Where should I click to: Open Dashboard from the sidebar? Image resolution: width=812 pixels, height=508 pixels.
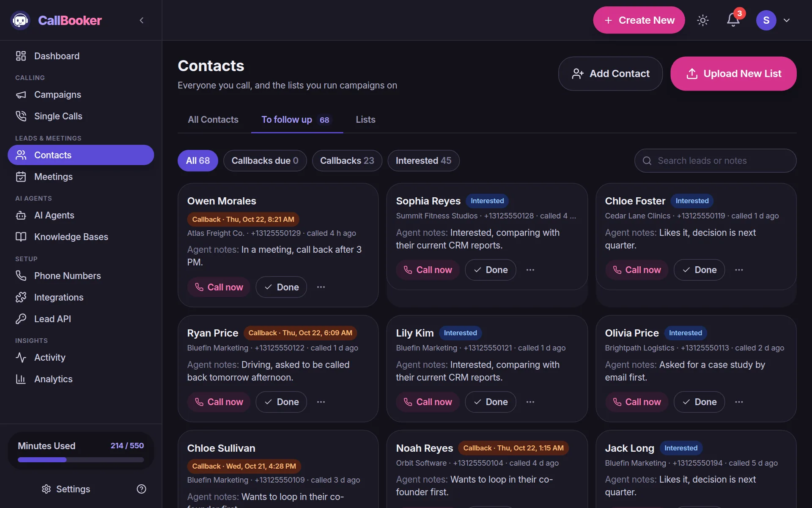tap(81, 56)
